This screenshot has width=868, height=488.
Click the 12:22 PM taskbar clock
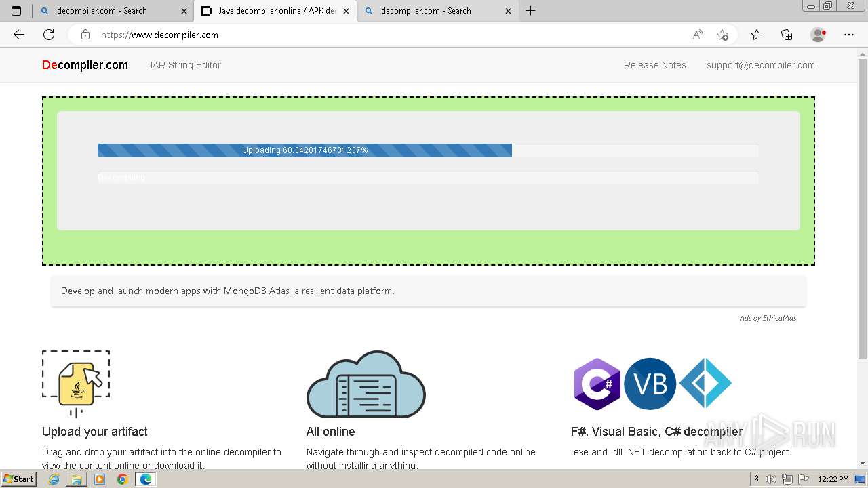[x=833, y=479]
